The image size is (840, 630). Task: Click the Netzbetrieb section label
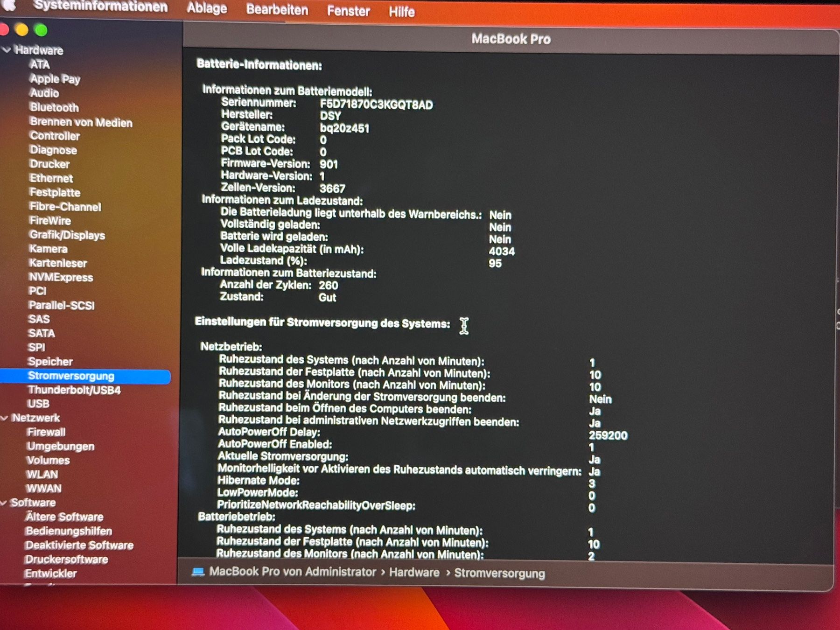231,347
